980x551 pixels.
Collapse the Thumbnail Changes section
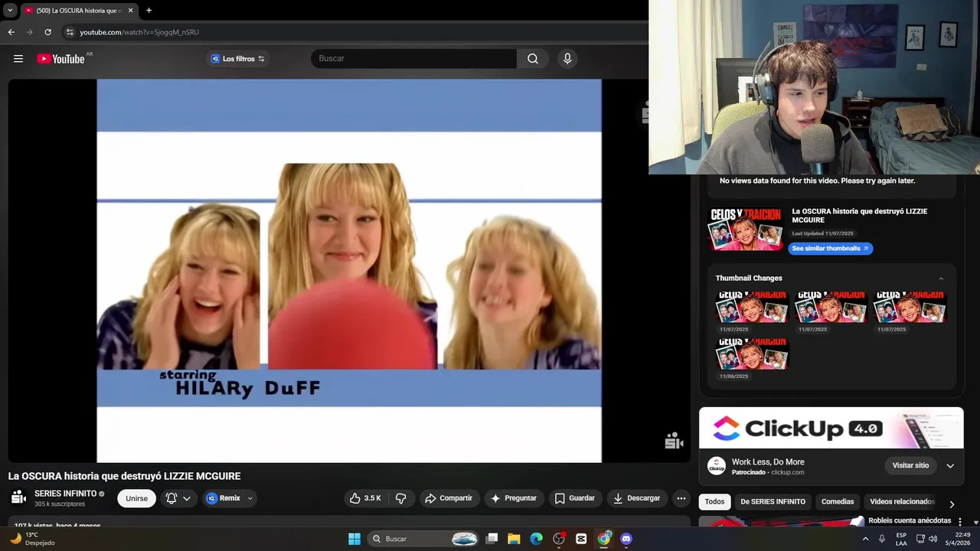941,279
